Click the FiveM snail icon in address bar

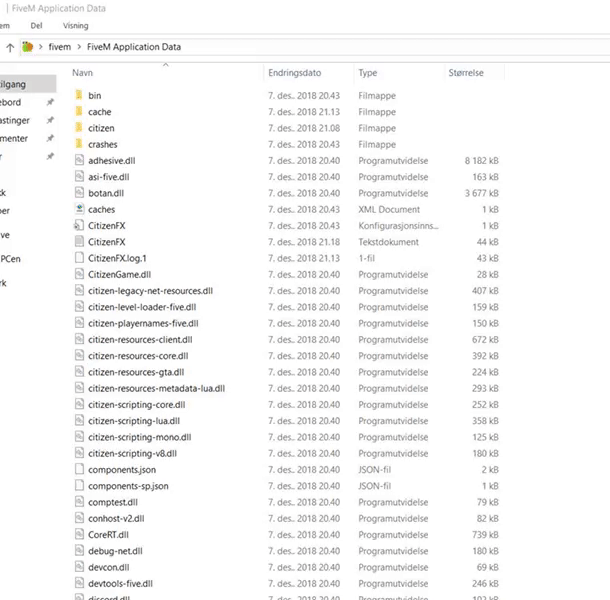(27, 47)
